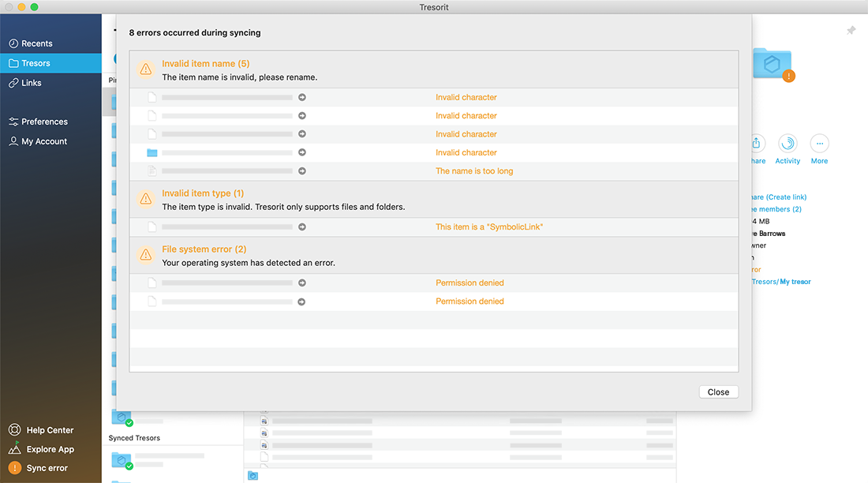Open the Share upload icon

coord(756,144)
